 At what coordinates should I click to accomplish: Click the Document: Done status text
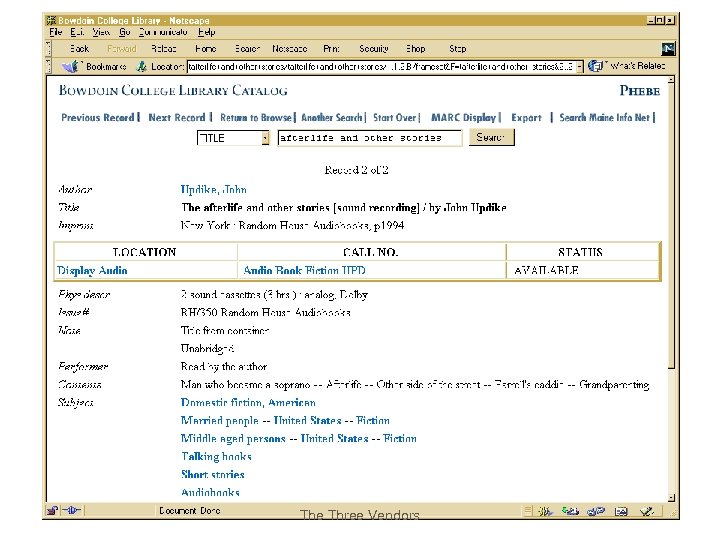pos(190,511)
